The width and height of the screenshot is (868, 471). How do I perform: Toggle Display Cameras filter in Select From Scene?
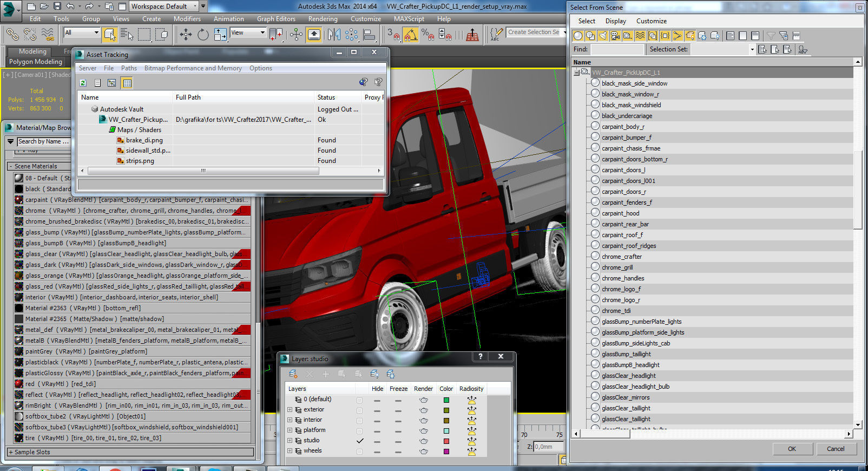point(615,36)
